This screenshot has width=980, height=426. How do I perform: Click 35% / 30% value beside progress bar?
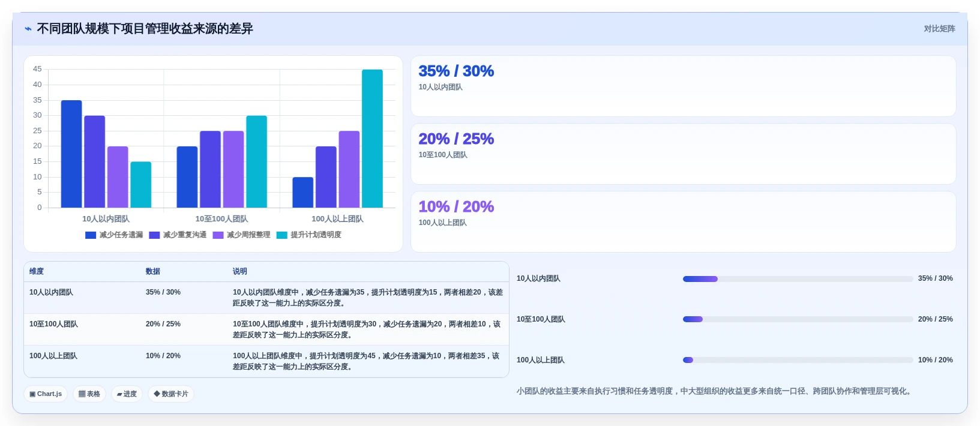pyautogui.click(x=936, y=278)
